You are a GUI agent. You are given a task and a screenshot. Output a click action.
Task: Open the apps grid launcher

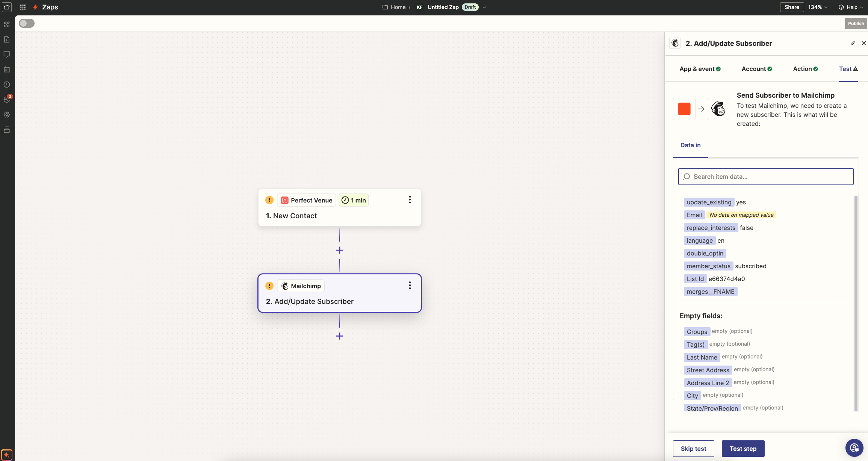pyautogui.click(x=23, y=7)
